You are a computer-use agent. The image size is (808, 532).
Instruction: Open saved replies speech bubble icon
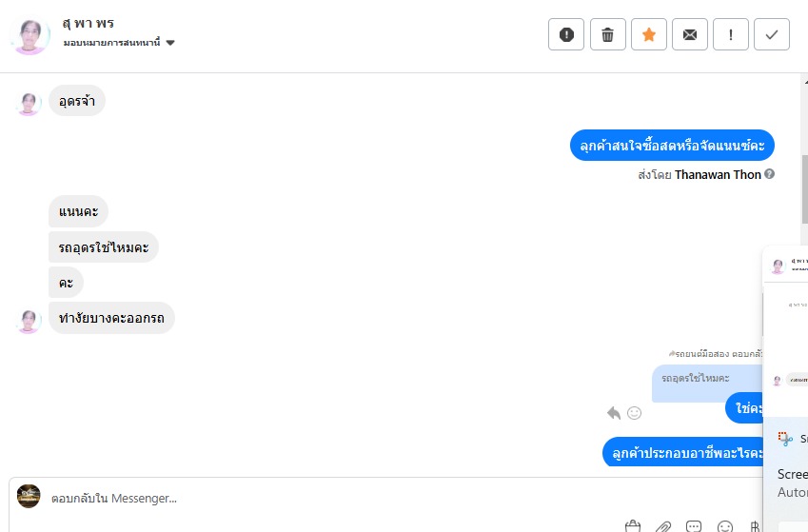pyautogui.click(x=694, y=526)
